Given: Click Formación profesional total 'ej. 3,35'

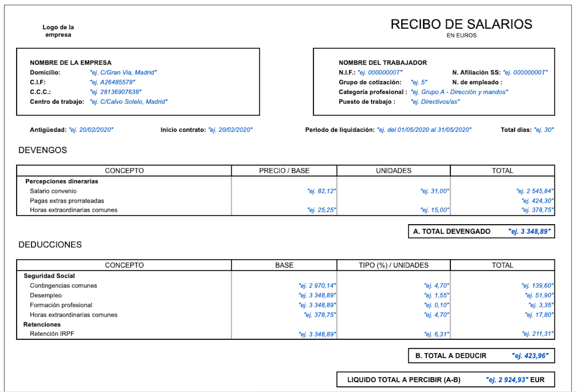Looking at the screenshot, I should click(541, 305).
